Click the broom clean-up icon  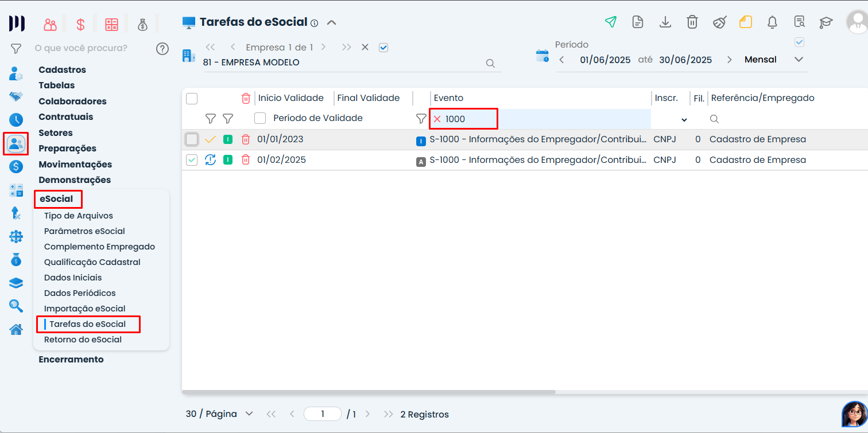720,22
